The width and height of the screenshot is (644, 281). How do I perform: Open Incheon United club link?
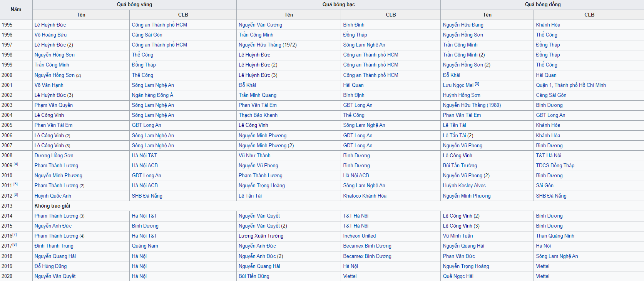(x=360, y=236)
